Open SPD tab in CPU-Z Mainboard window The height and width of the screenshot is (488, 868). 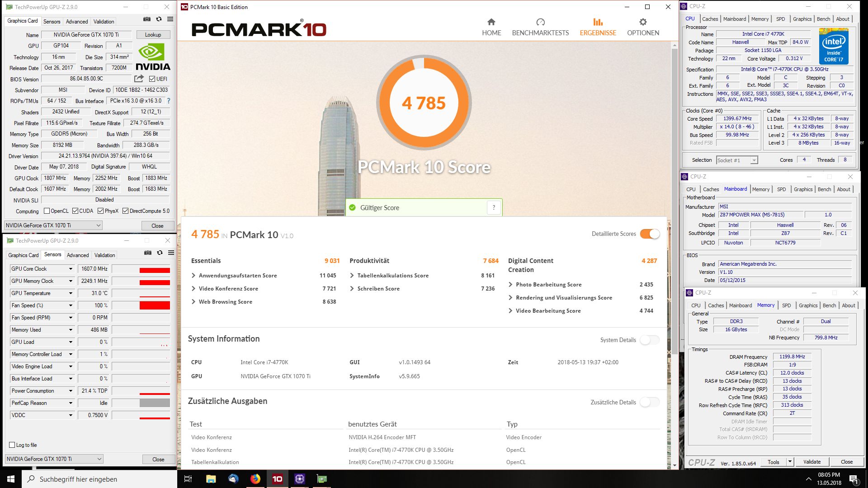click(781, 189)
